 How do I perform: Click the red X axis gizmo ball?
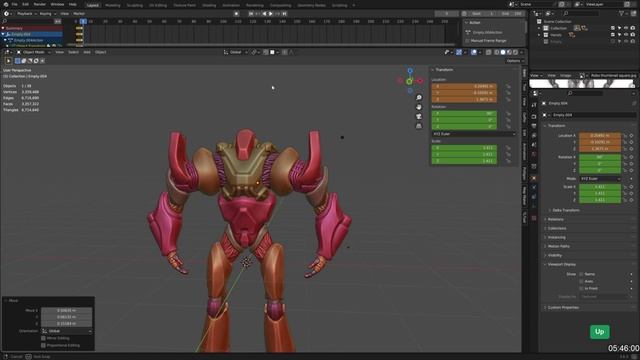pyautogui.click(x=420, y=81)
